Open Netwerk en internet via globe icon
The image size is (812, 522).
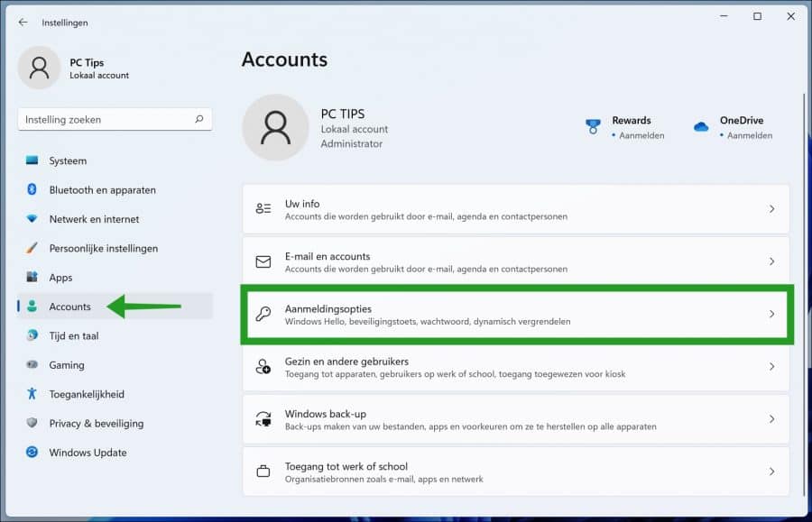tap(30, 219)
